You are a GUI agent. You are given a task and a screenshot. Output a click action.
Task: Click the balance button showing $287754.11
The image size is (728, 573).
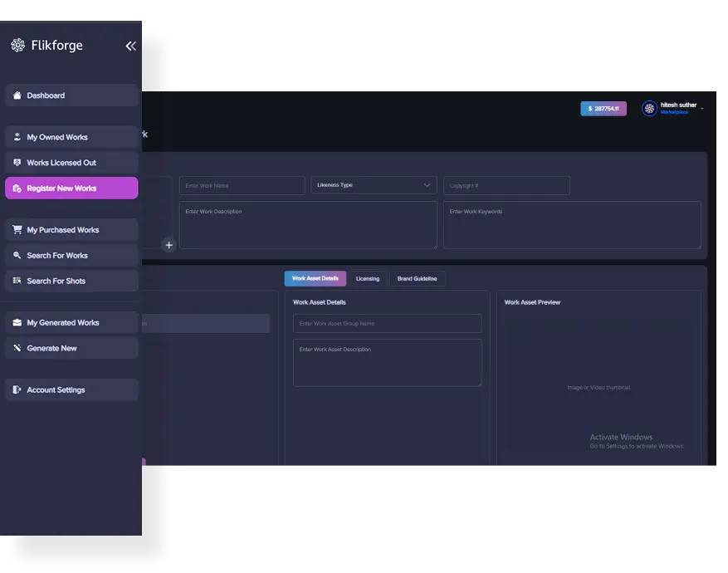pos(603,109)
